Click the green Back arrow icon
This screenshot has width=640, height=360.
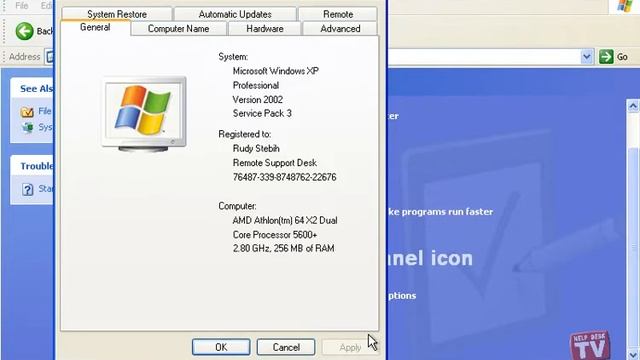point(24,31)
